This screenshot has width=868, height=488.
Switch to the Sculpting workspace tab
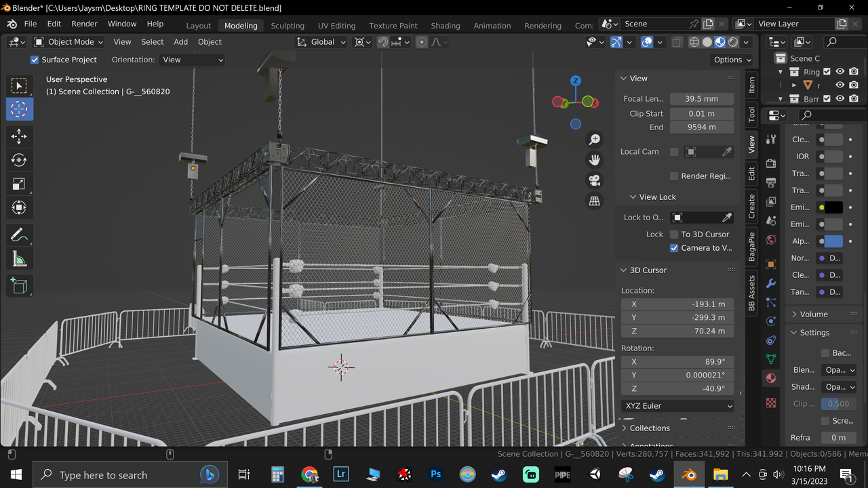288,26
